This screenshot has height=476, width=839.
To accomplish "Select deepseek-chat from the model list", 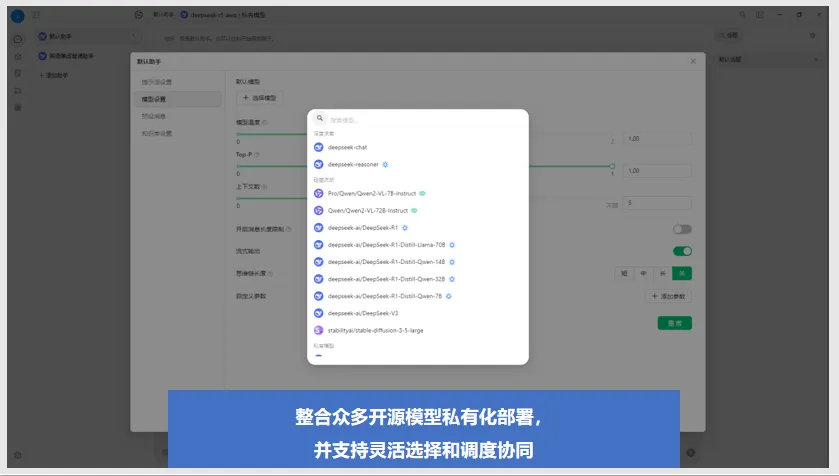I will pyautogui.click(x=418, y=147).
